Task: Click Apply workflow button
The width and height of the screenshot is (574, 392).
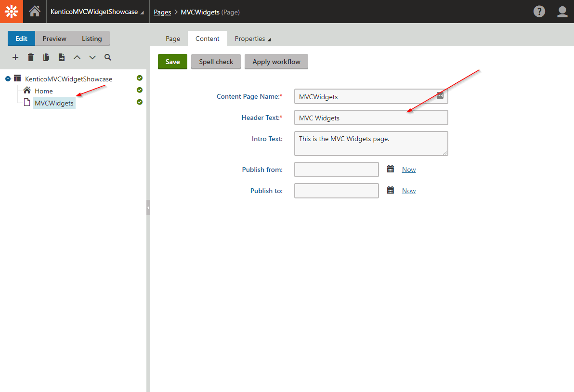Action: tap(276, 62)
